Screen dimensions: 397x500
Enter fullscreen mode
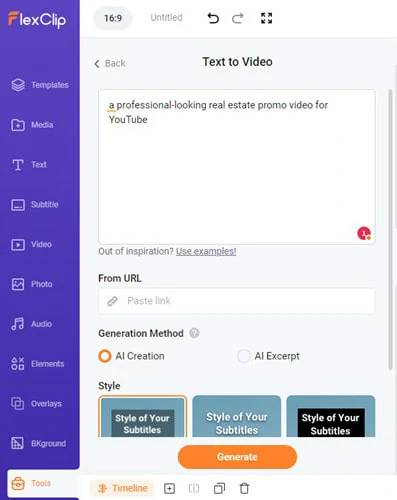(266, 18)
